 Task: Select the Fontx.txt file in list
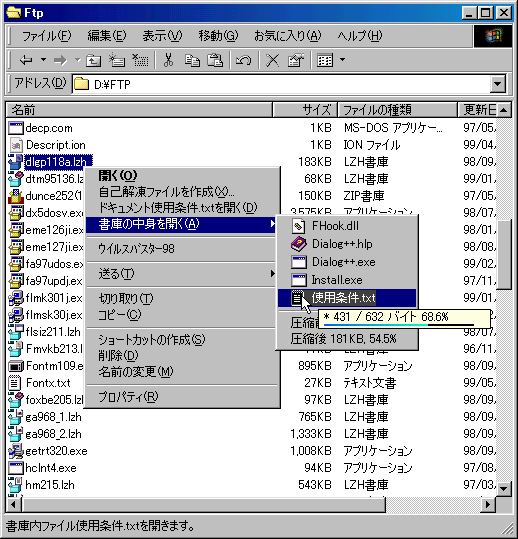click(x=48, y=383)
